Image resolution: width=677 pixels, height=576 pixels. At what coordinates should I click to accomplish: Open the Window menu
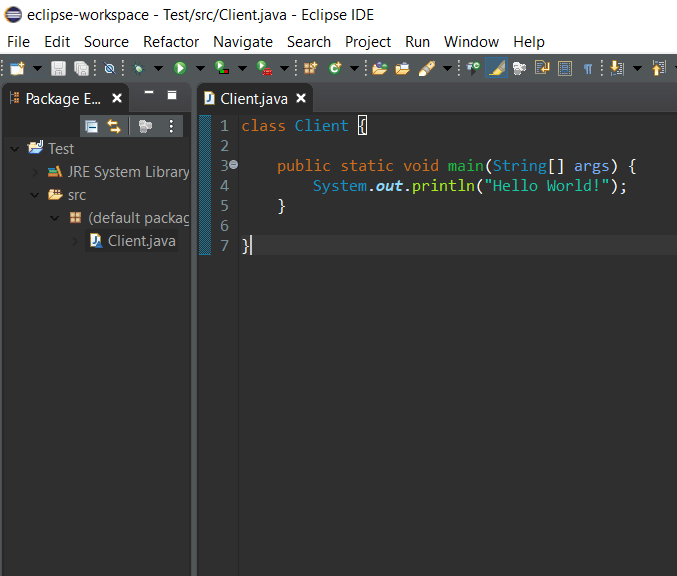(x=471, y=42)
